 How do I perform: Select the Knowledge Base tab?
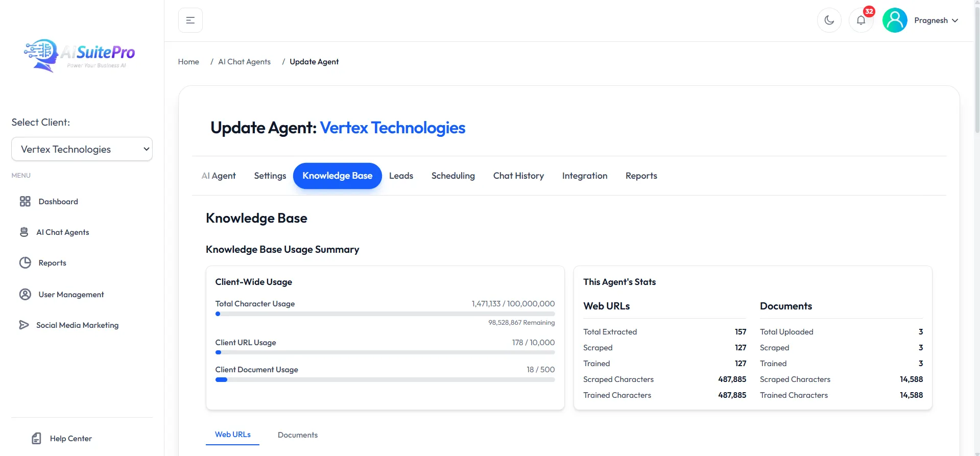(338, 176)
